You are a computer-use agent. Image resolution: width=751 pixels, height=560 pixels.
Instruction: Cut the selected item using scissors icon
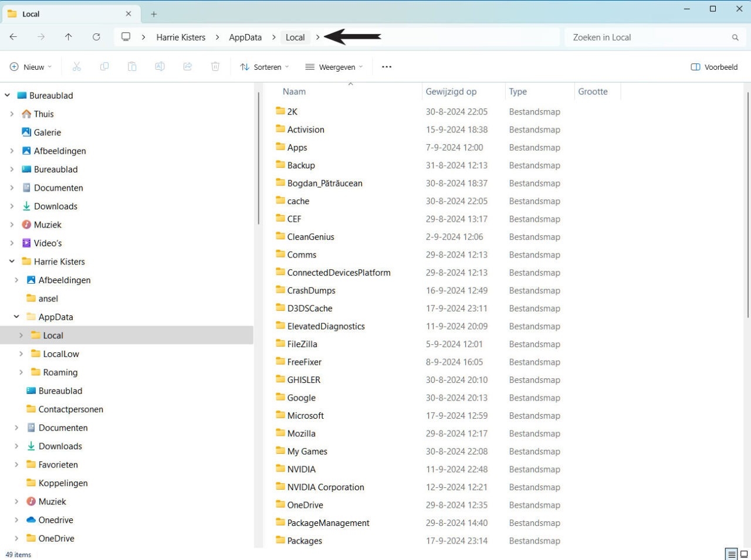(76, 66)
